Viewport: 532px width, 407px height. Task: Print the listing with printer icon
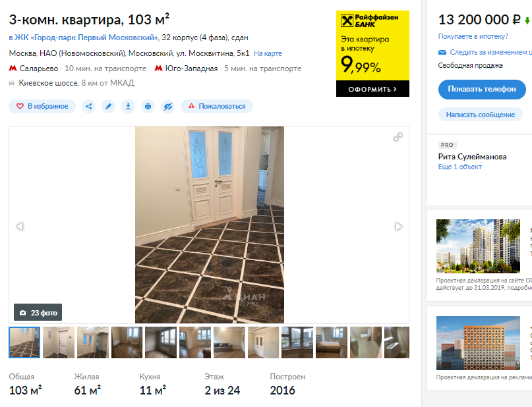148,107
